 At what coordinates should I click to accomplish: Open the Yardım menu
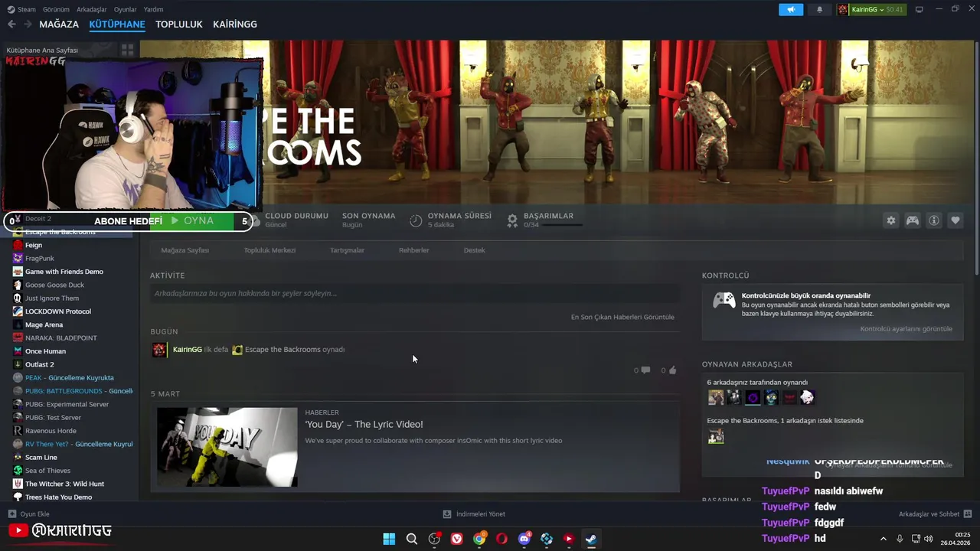coord(153,9)
